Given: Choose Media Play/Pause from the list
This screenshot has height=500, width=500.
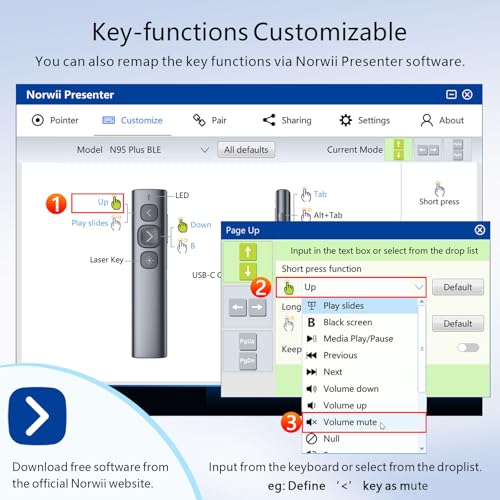Looking at the screenshot, I should (x=360, y=339).
